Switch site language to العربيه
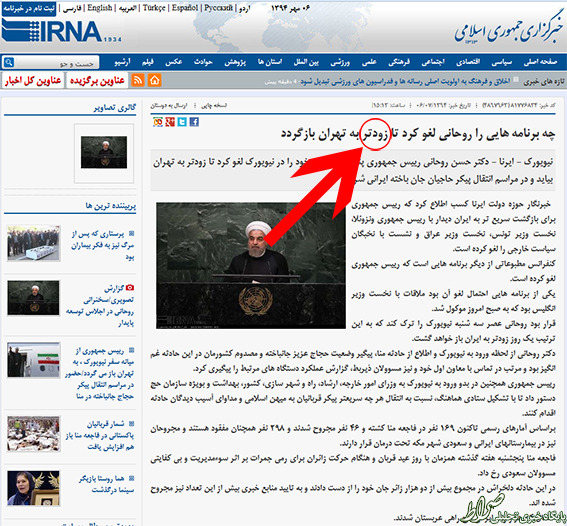 pyautogui.click(x=128, y=8)
